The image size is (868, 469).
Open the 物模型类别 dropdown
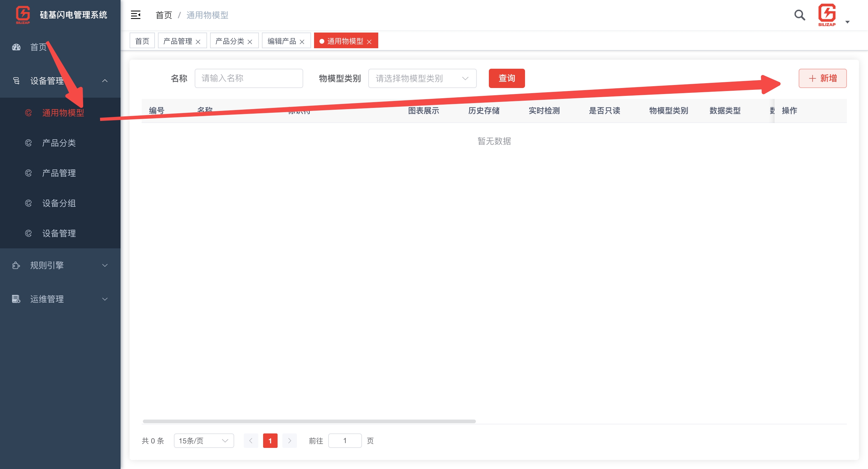422,78
